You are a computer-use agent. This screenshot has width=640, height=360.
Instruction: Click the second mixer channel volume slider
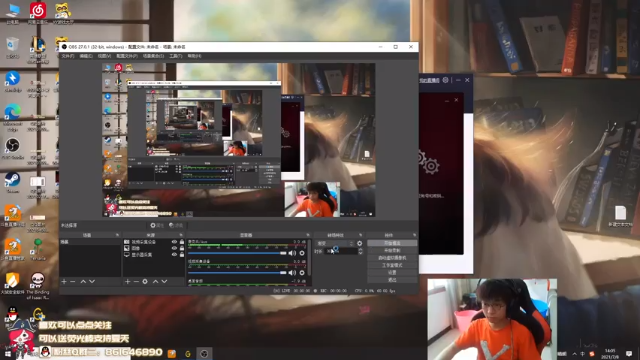tap(237, 273)
